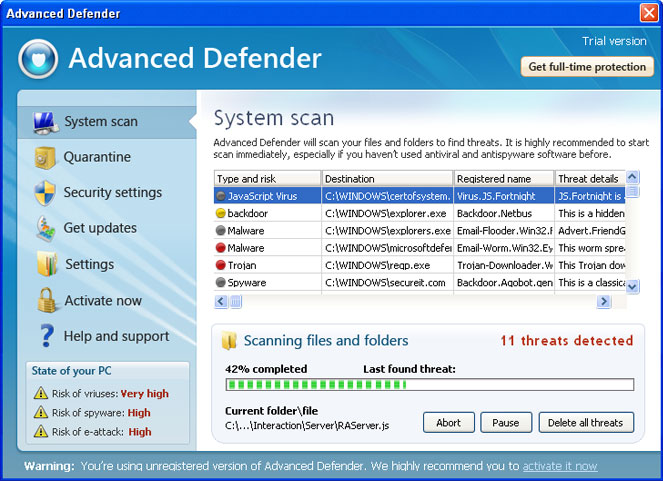Screen dimensions: 663x481
Task: Select C:\WINDOWS\explorer.exe destination cell
Action: click(387, 213)
